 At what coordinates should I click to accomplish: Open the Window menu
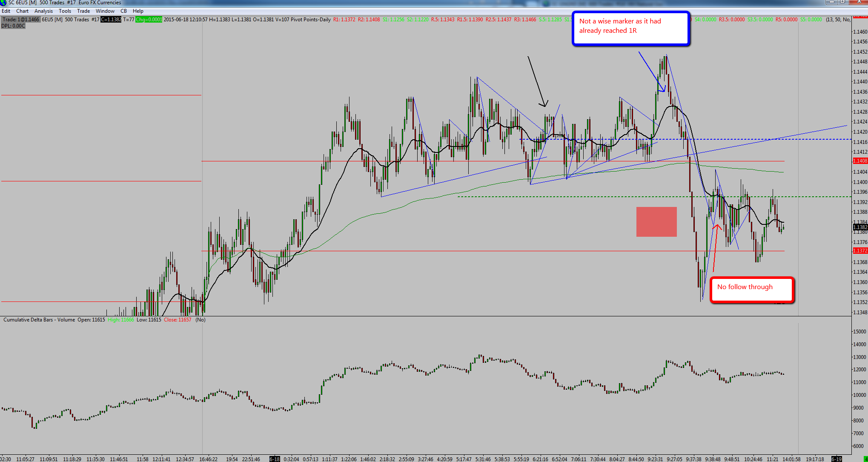click(x=105, y=11)
